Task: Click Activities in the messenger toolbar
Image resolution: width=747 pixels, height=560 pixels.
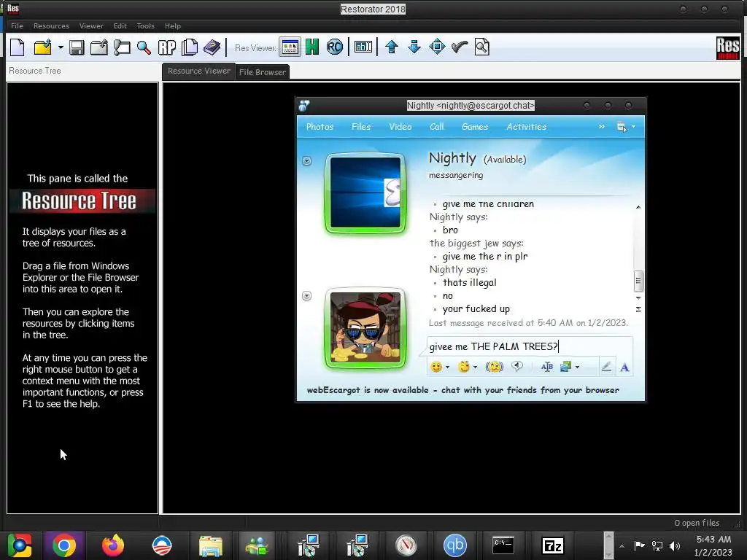Action: coord(527,127)
